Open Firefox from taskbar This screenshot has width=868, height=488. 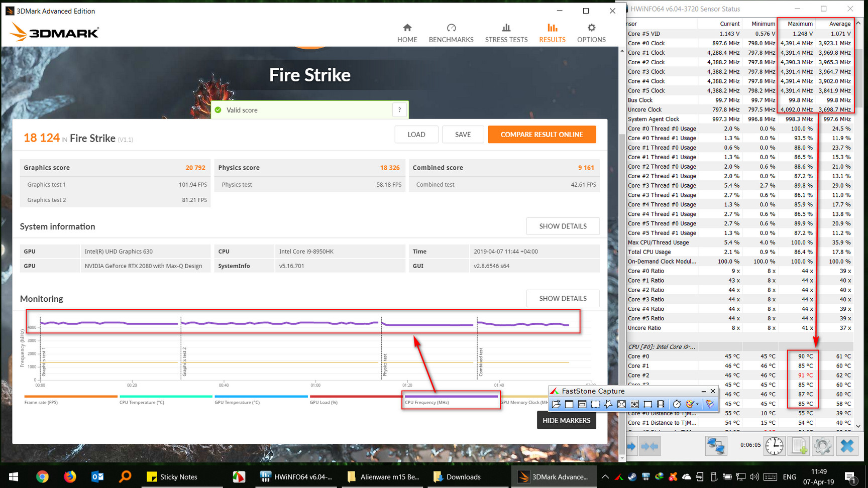(x=70, y=476)
